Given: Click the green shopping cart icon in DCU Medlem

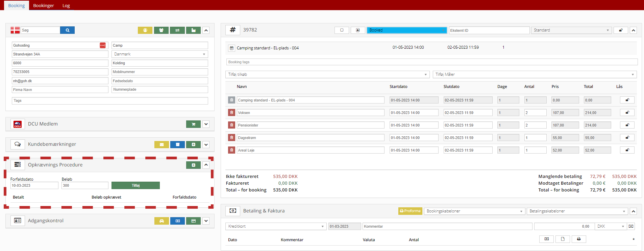Looking at the screenshot, I should click(x=193, y=124).
